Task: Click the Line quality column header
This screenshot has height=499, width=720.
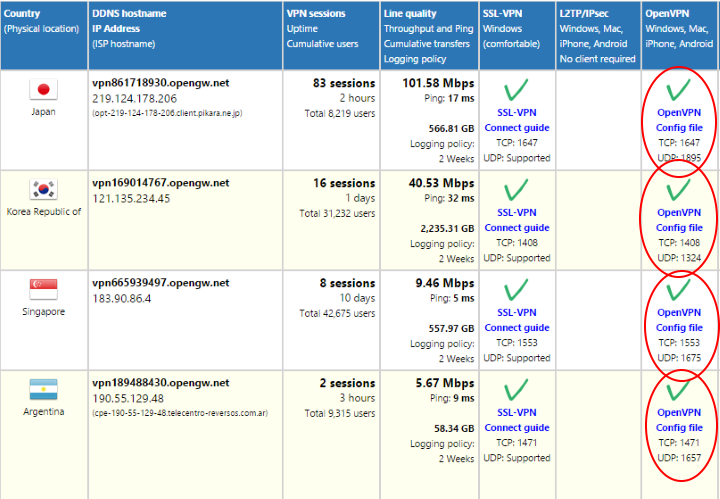Action: click(411, 14)
